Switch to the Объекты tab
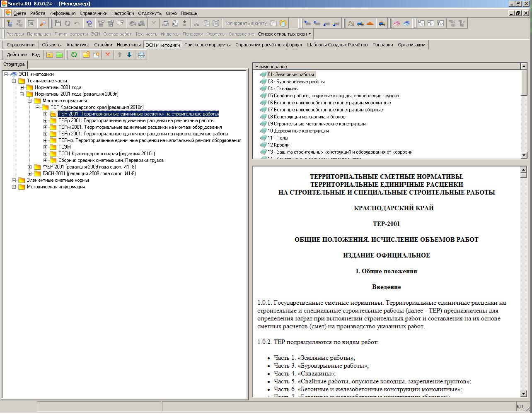Image resolution: width=532 pixels, height=414 pixels. click(x=52, y=45)
